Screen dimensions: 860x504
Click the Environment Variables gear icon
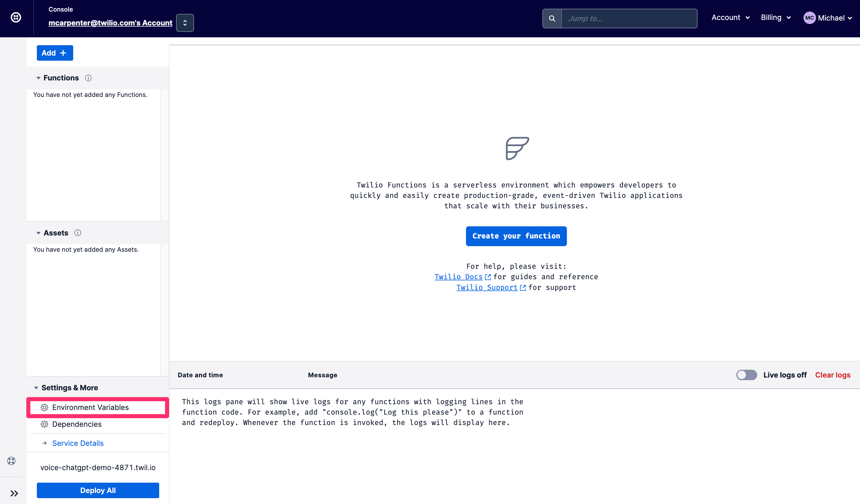click(x=44, y=407)
